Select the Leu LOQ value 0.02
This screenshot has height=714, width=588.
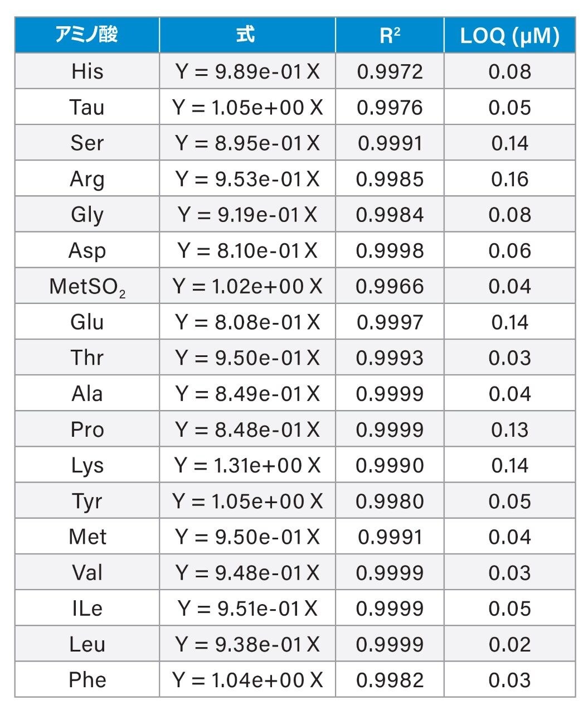coord(509,644)
